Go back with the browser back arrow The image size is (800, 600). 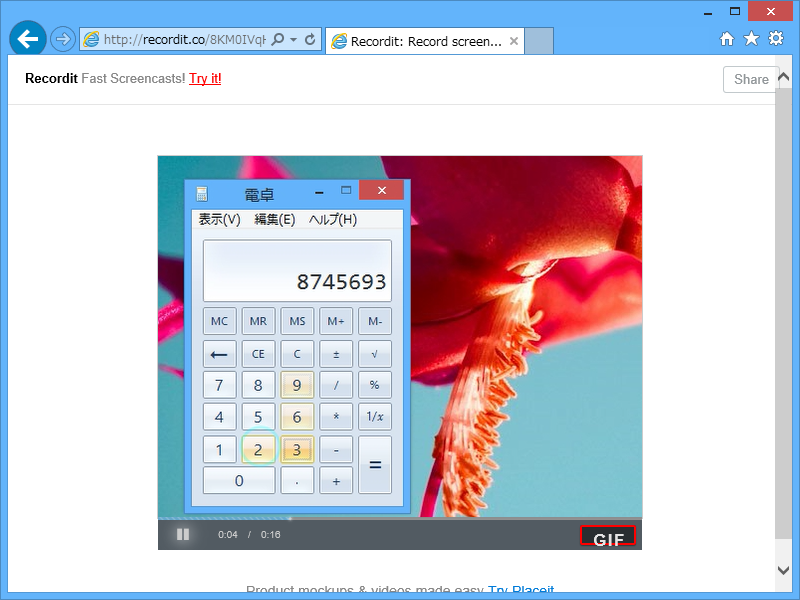click(28, 39)
